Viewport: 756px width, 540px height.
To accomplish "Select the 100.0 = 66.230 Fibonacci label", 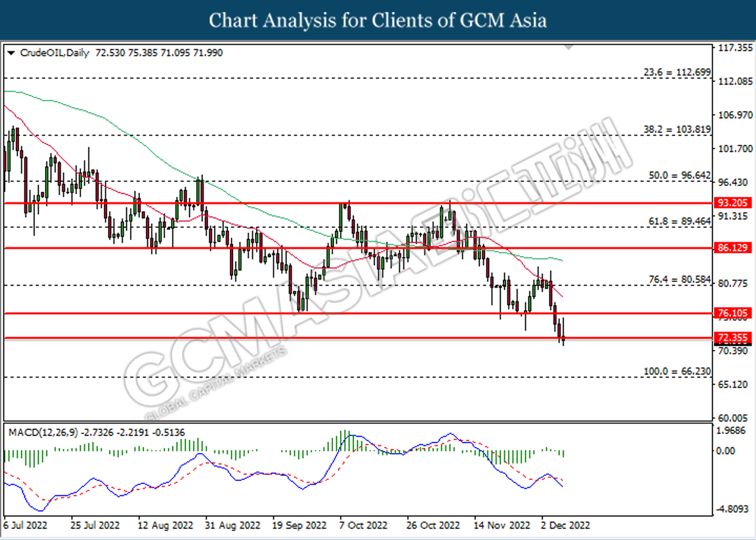I will pos(677,371).
